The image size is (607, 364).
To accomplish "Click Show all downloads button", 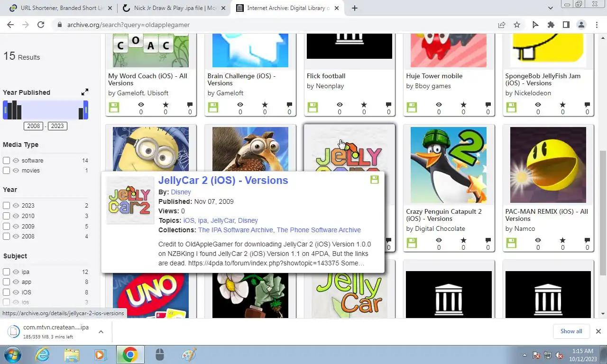I will tap(571, 331).
